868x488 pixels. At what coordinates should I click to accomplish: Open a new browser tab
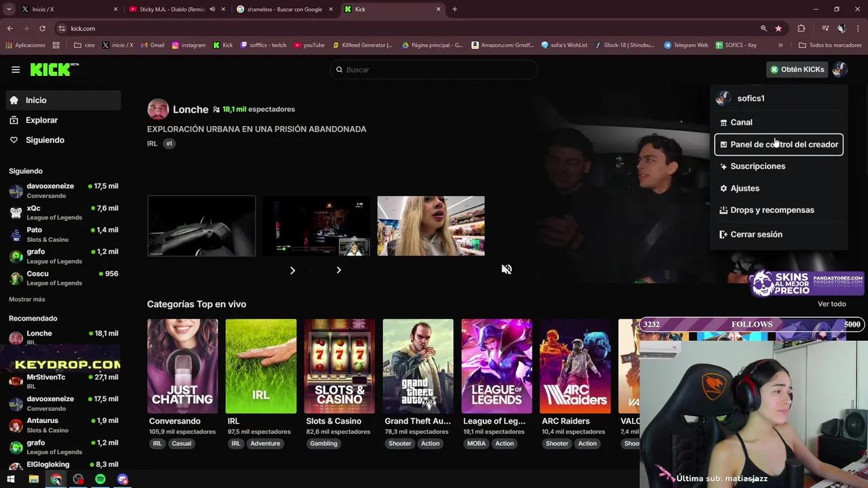click(454, 9)
